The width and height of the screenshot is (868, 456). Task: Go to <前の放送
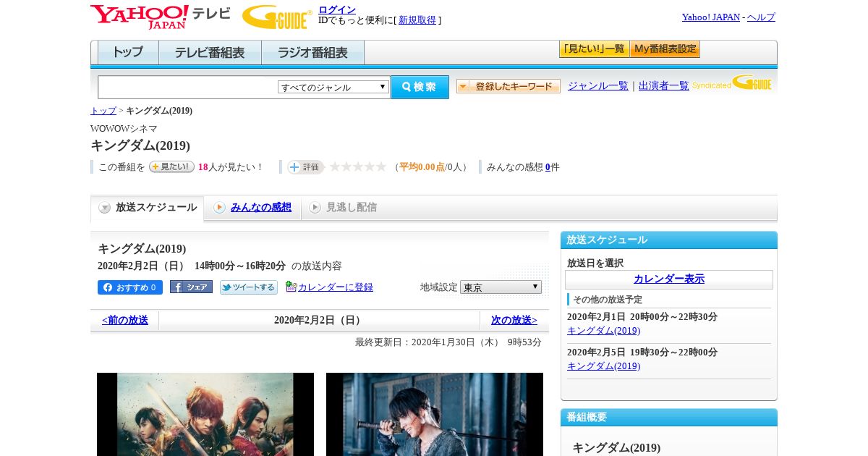(125, 320)
